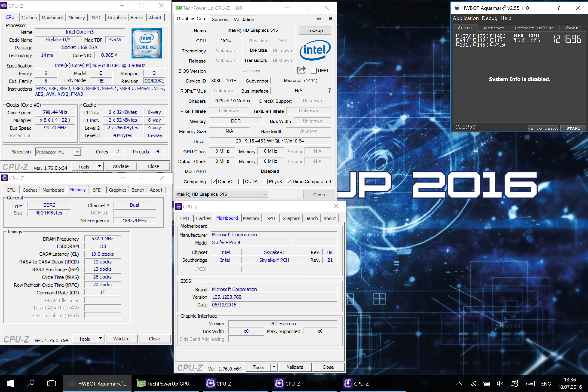The height and width of the screenshot is (392, 588).
Task: Click the HWBOT Aquamark title bar icon
Action: pyautogui.click(x=457, y=8)
